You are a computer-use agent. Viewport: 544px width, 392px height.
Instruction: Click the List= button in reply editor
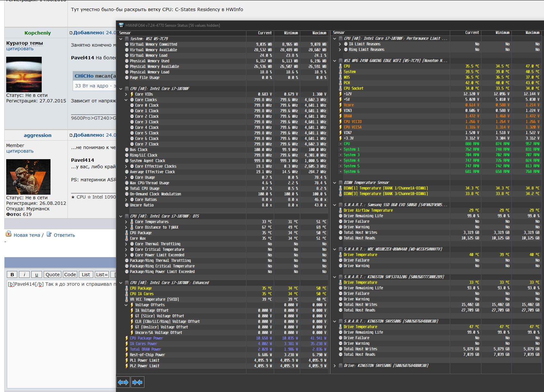pyautogui.click(x=102, y=275)
